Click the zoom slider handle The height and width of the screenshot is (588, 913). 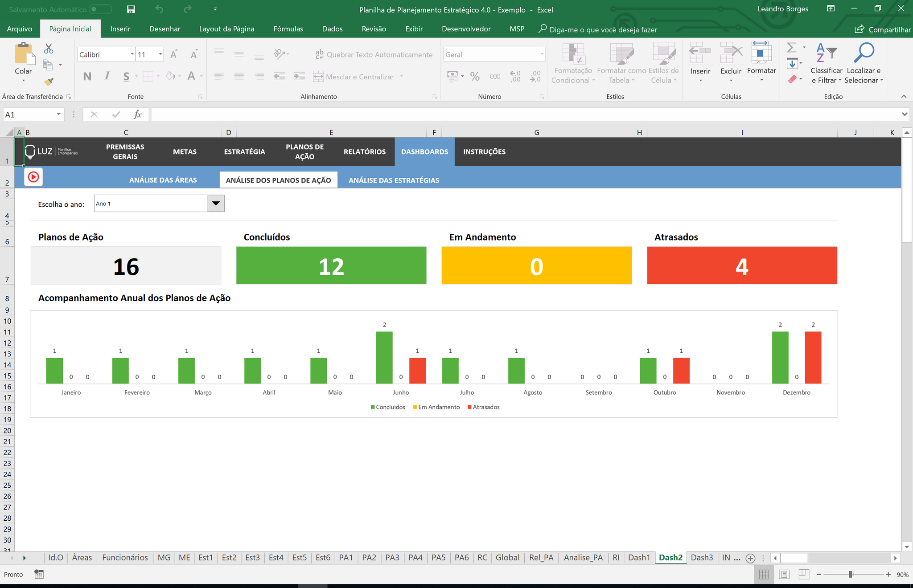(x=851, y=575)
